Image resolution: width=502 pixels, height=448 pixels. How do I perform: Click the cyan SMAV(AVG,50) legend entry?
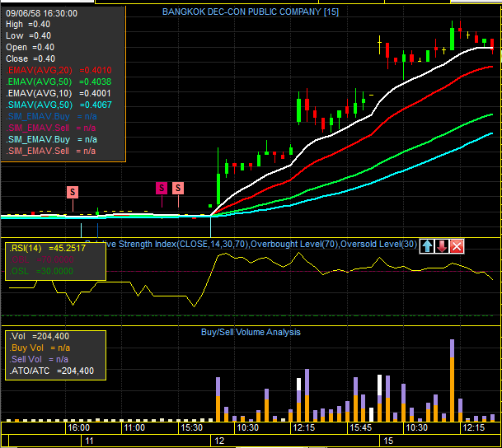[x=59, y=105]
